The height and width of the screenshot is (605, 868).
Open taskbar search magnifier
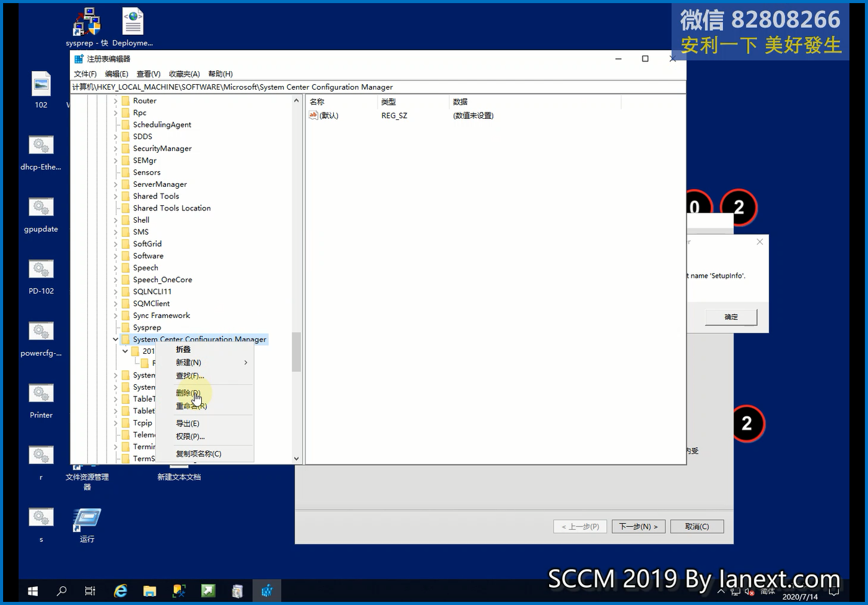pos(61,591)
